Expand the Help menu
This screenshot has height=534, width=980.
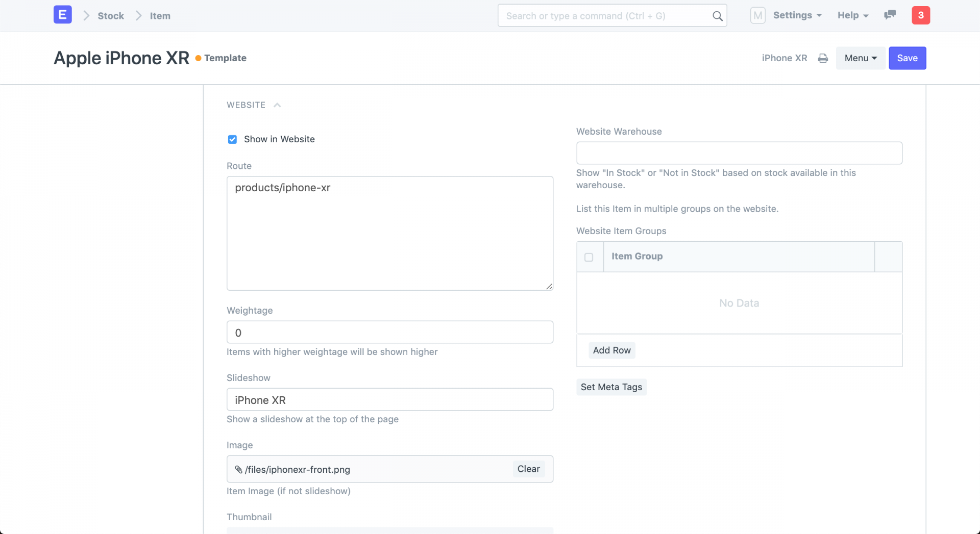pyautogui.click(x=852, y=15)
